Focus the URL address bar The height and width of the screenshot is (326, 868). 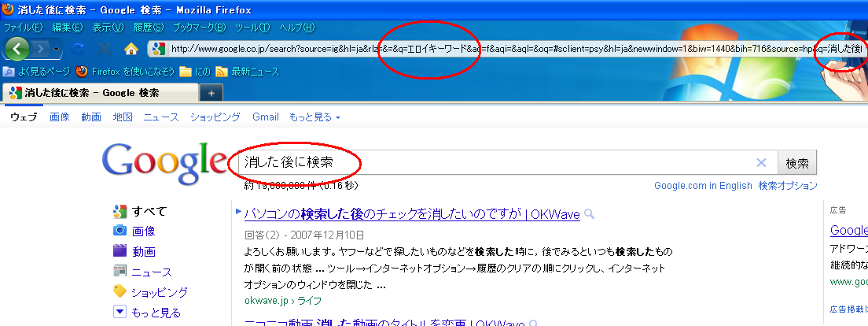506,49
